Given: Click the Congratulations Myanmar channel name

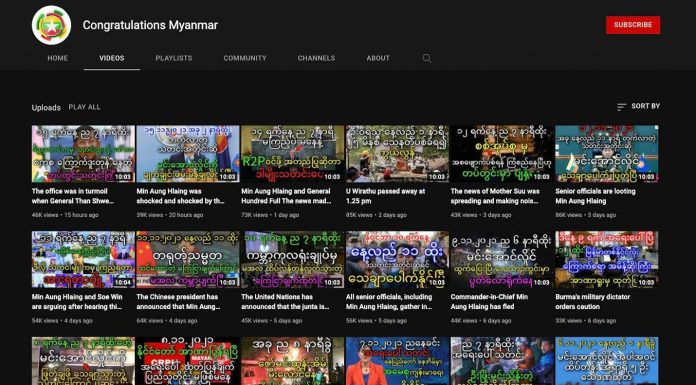Looking at the screenshot, I should (150, 25).
